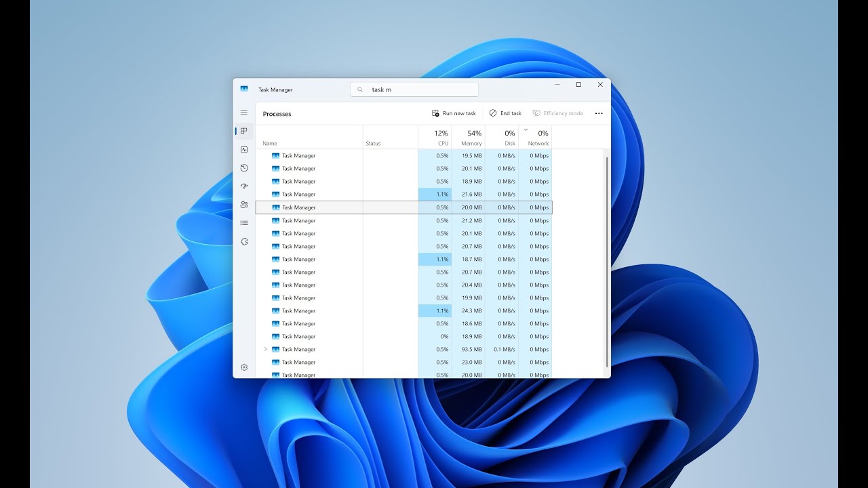Click the Processes page heading

pos(277,114)
